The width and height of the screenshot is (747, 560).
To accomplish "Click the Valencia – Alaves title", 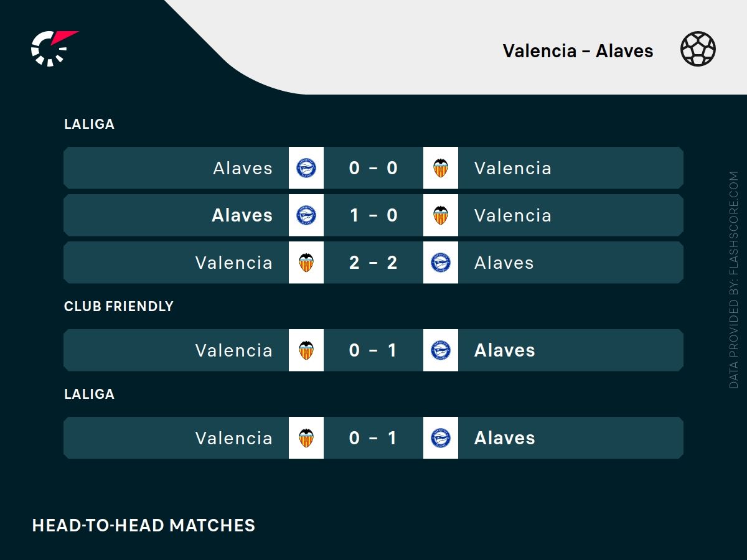I will click(x=578, y=51).
